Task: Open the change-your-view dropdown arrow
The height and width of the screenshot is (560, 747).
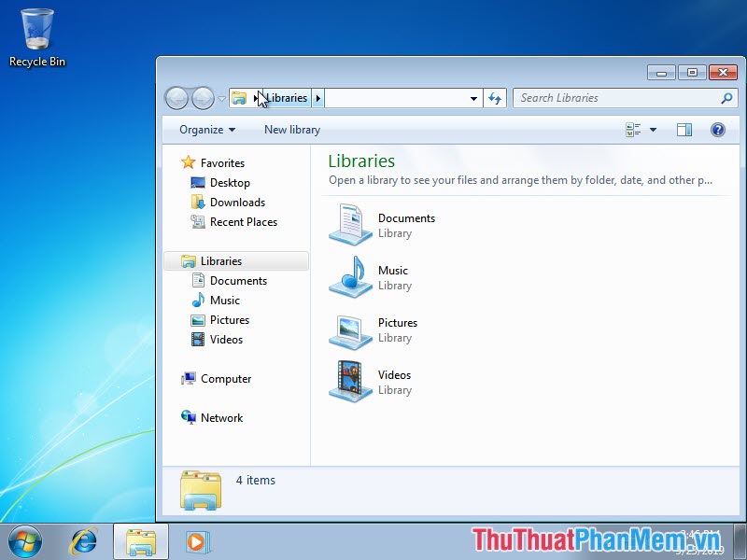Action: click(651, 129)
